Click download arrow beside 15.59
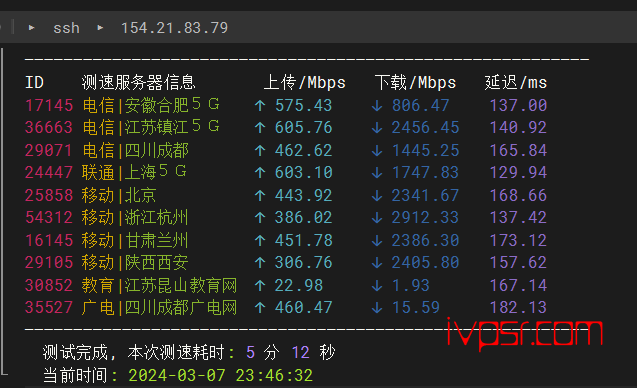The width and height of the screenshot is (637, 388). coord(377,308)
